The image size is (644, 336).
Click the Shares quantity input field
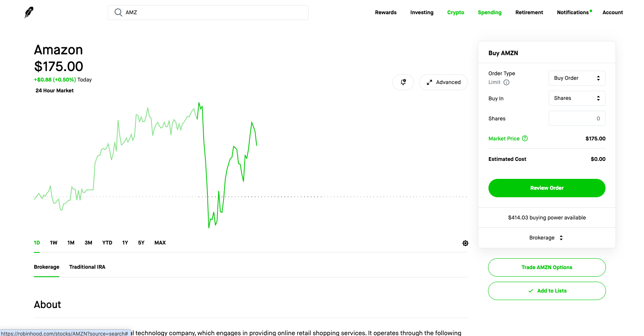tap(577, 118)
